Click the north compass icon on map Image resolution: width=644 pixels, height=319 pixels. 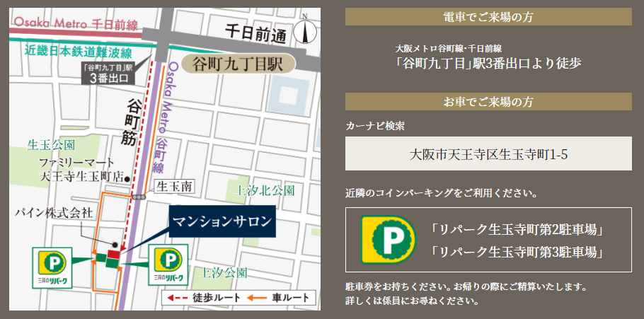click(x=304, y=32)
